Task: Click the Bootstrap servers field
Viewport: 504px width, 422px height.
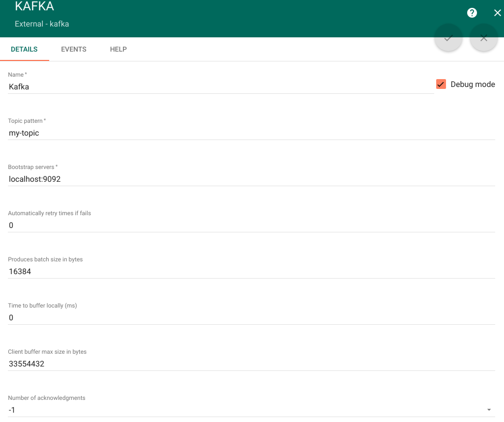Action: [251, 179]
